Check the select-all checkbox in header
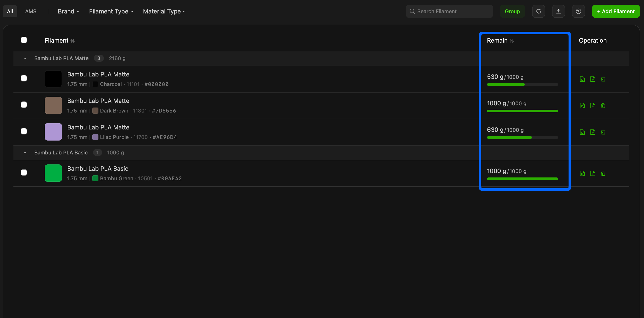 point(24,40)
